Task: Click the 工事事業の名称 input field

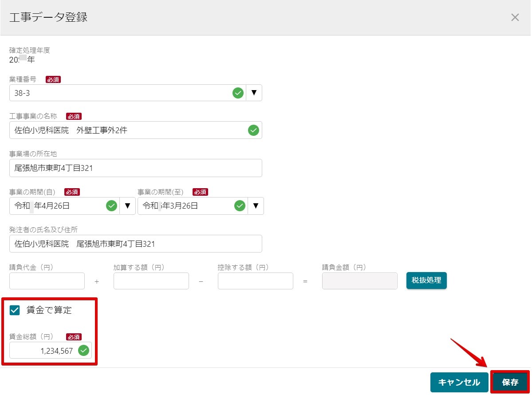Action: [136, 130]
